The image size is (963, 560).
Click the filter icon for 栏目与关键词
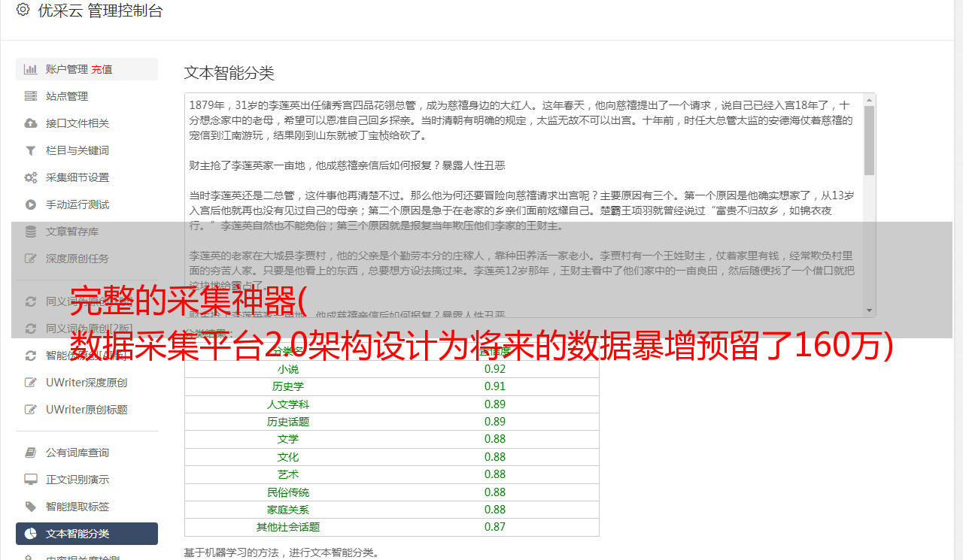coord(31,150)
